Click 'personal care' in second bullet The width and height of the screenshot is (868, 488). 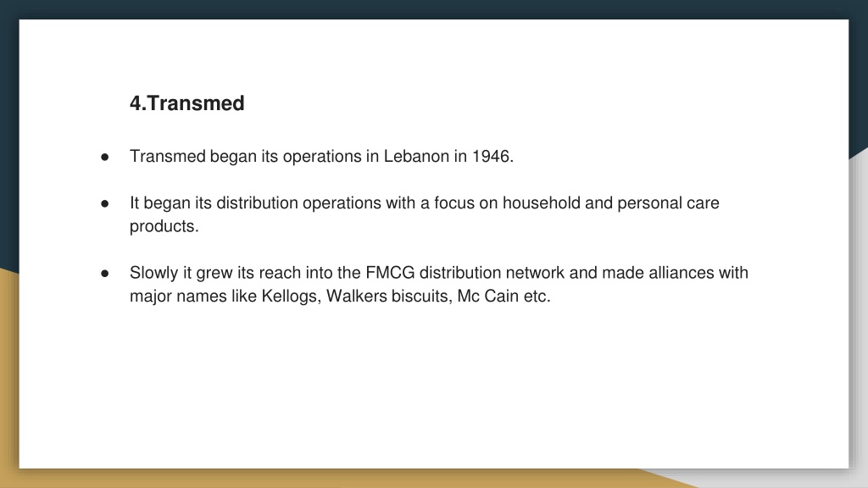click(668, 203)
